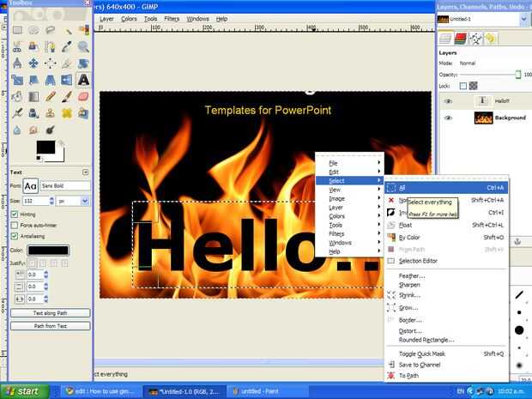Choose Toggle Quick Mask menu entry
Screen dimensions: 532x399
[x=446, y=354]
